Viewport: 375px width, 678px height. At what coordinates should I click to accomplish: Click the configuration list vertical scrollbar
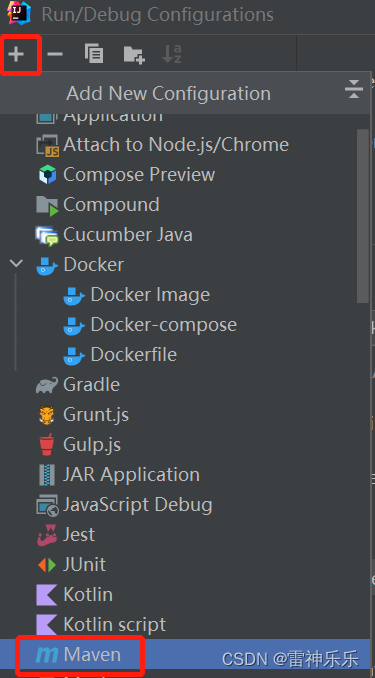[363, 216]
